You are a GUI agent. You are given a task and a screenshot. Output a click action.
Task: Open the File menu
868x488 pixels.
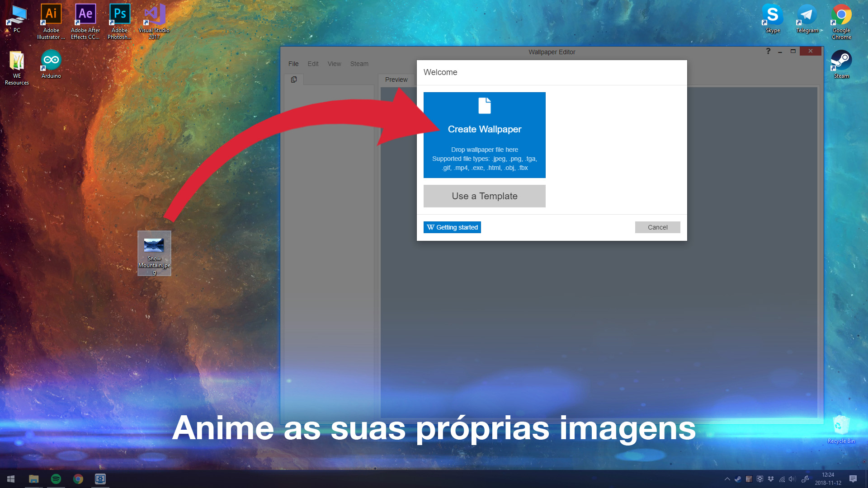click(293, 64)
